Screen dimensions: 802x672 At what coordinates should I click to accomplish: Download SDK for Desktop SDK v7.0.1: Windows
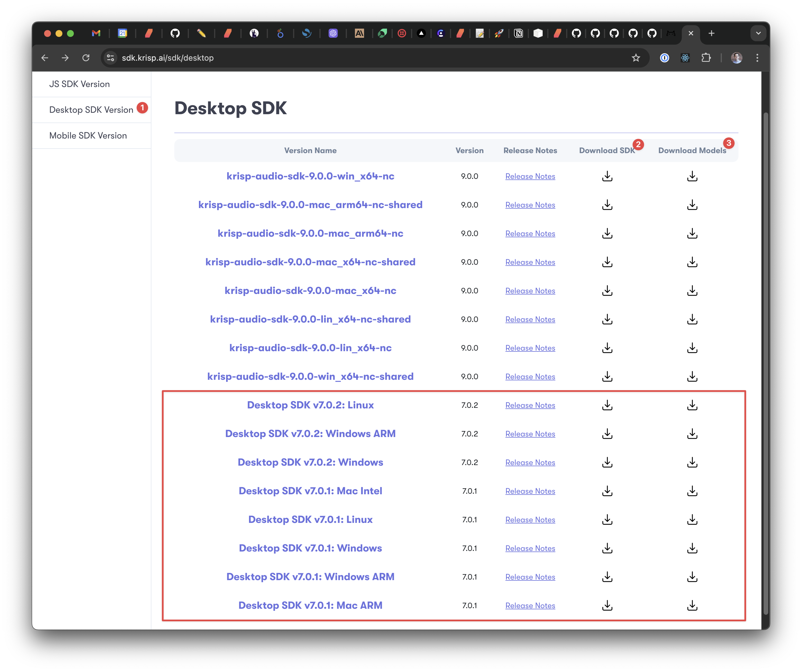(x=607, y=548)
